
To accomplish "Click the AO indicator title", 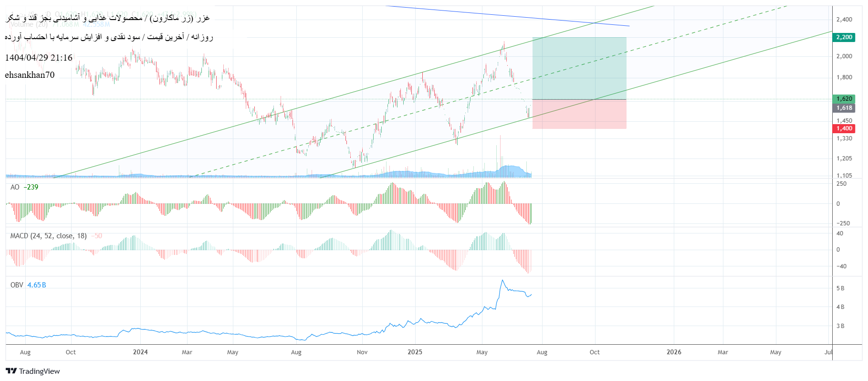I will tap(15, 187).
